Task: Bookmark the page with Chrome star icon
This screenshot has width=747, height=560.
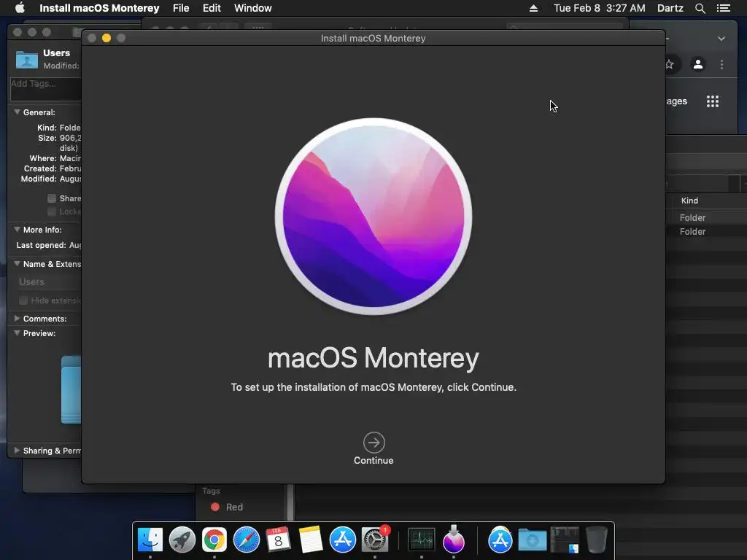Action: click(670, 64)
